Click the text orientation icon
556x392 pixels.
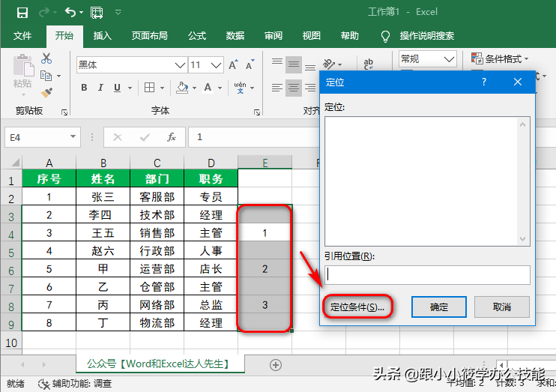(330, 64)
